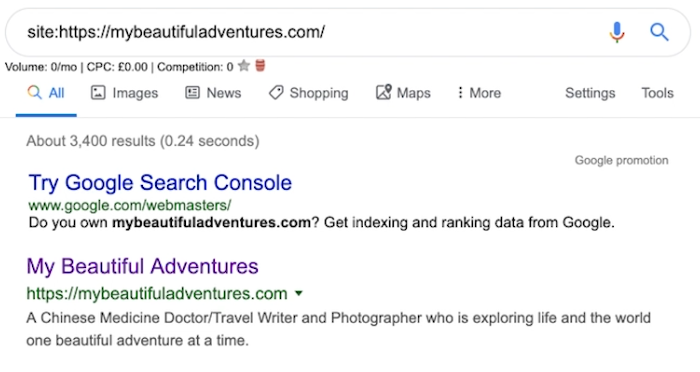700x372 pixels.
Task: Click the red database icon beside star
Action: point(260,66)
